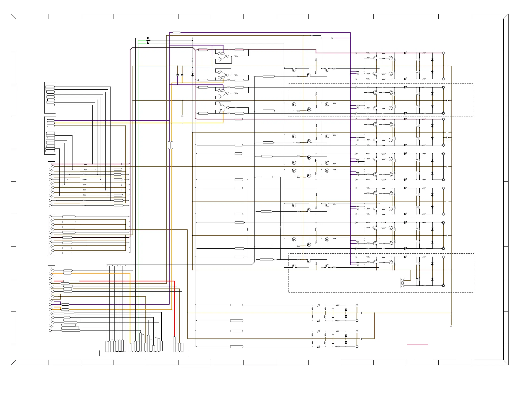This screenshot has height=395, width=532.
Task: Select the net label on the top purple wire
Action: click(176, 33)
